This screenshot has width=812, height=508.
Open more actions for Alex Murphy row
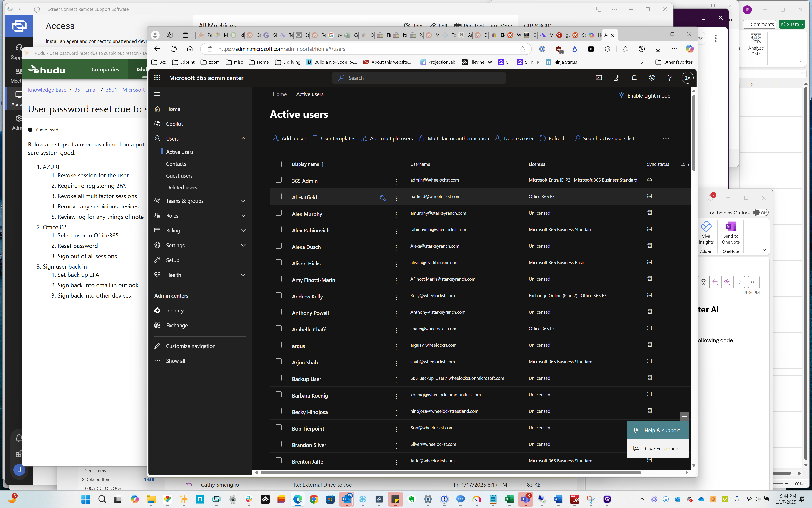click(x=396, y=214)
